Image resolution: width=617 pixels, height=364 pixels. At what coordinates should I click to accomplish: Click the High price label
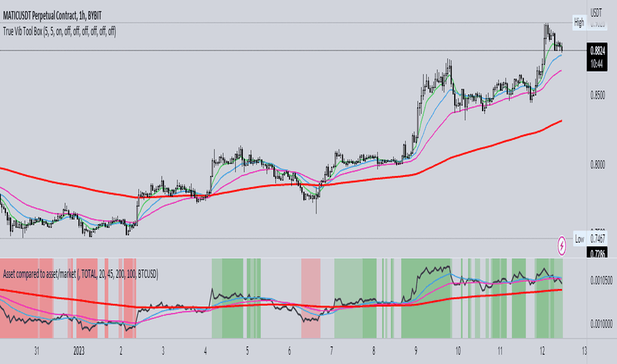(579, 23)
